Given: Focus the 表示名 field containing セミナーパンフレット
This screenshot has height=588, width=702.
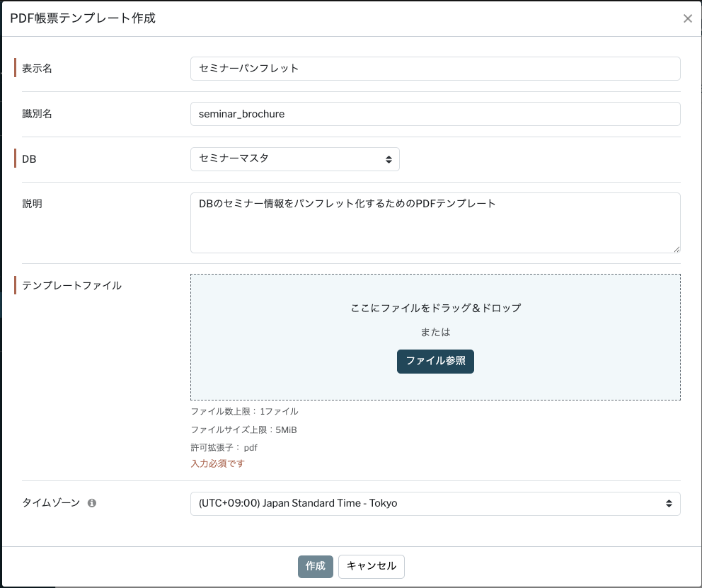Looking at the screenshot, I should pyautogui.click(x=435, y=69).
